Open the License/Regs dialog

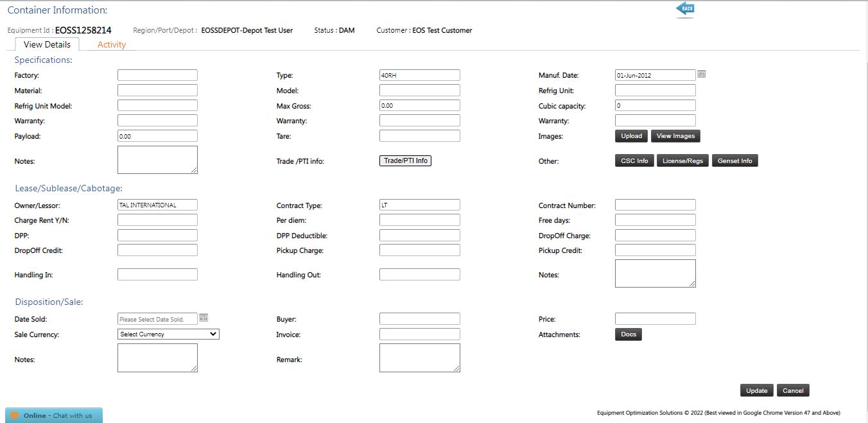(683, 161)
